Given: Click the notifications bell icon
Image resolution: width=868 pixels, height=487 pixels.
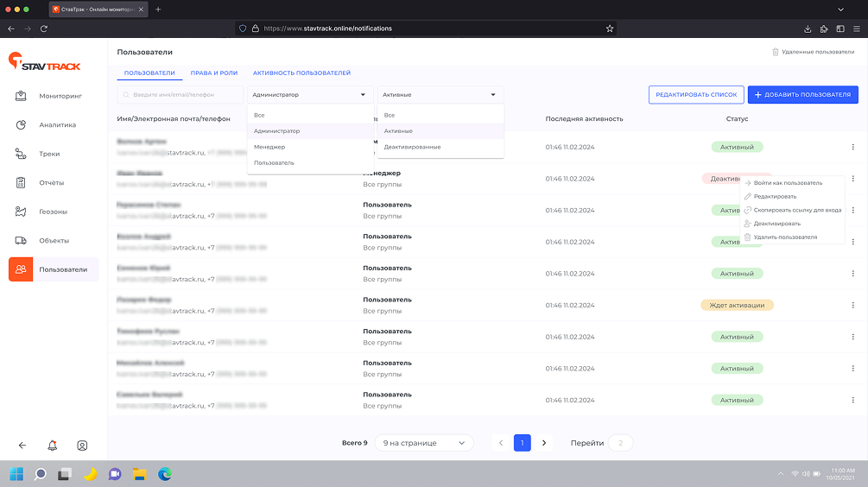Looking at the screenshot, I should (x=53, y=446).
